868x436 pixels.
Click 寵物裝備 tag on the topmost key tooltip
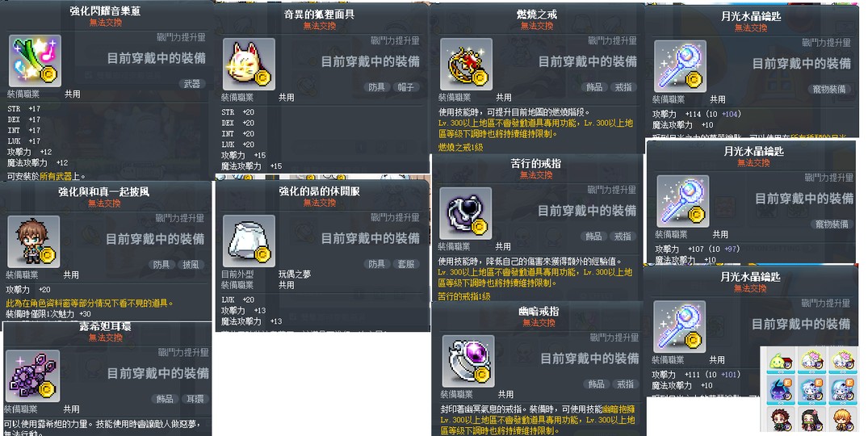(829, 89)
